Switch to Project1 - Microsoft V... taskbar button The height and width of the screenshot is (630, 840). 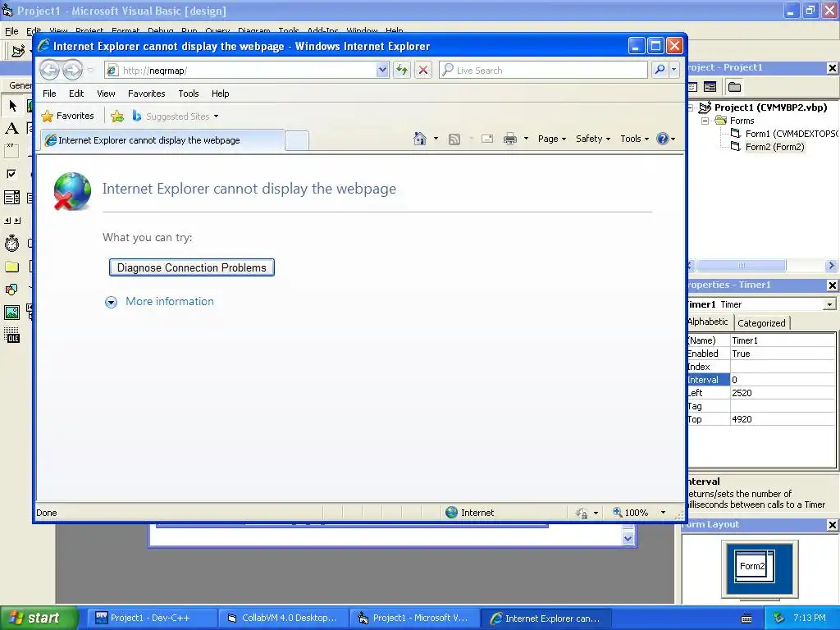(414, 619)
